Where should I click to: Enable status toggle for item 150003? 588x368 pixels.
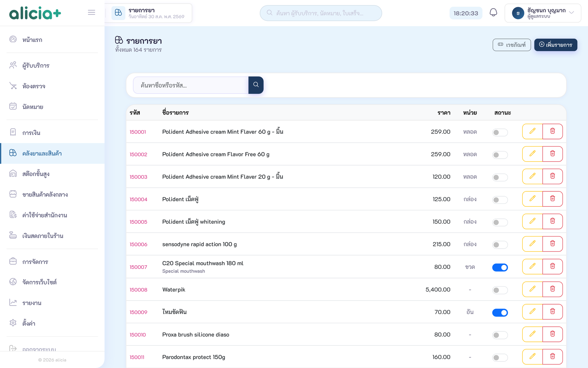500,177
